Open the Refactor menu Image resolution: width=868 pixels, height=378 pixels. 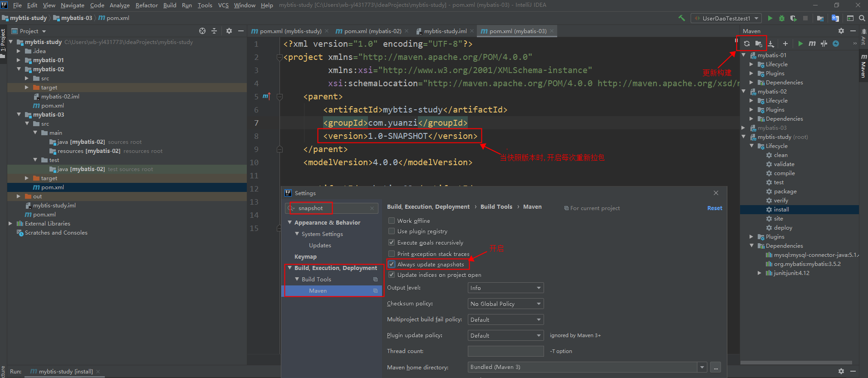(x=147, y=5)
